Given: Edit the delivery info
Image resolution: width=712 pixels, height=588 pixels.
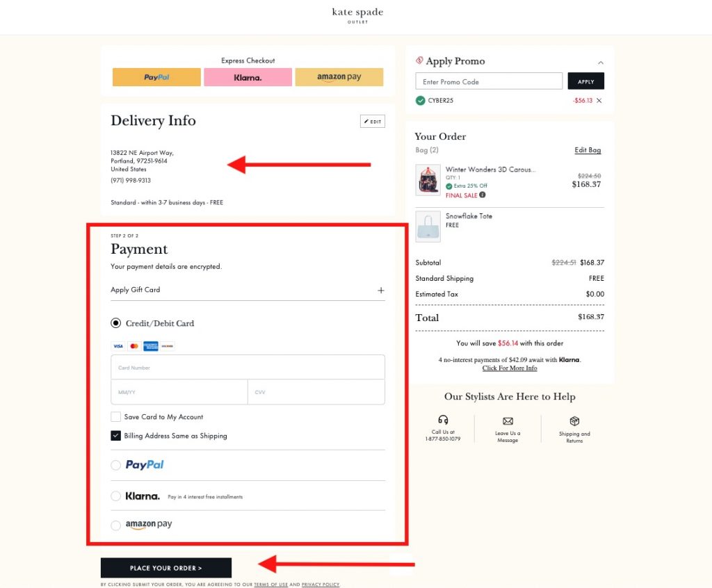Looking at the screenshot, I should point(373,121).
